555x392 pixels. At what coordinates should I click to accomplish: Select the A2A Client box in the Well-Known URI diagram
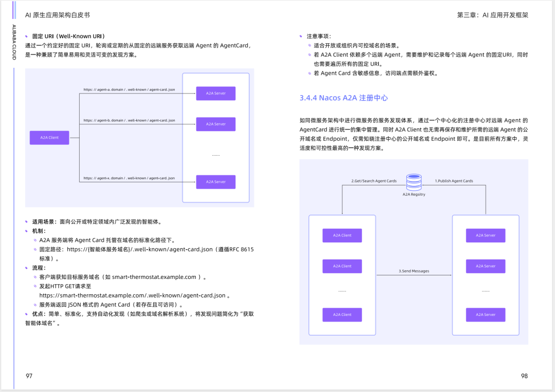[x=49, y=138]
